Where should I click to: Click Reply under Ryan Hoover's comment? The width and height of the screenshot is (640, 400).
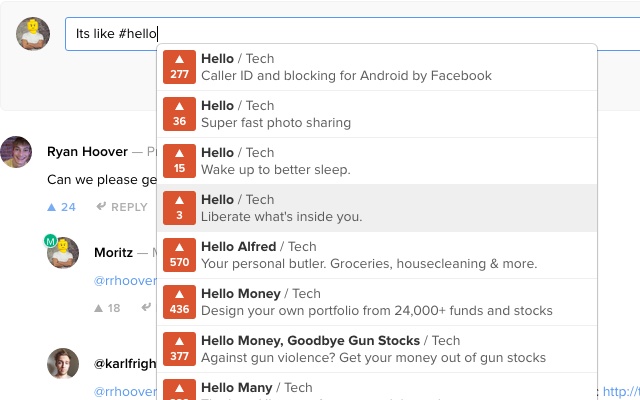[x=122, y=207]
